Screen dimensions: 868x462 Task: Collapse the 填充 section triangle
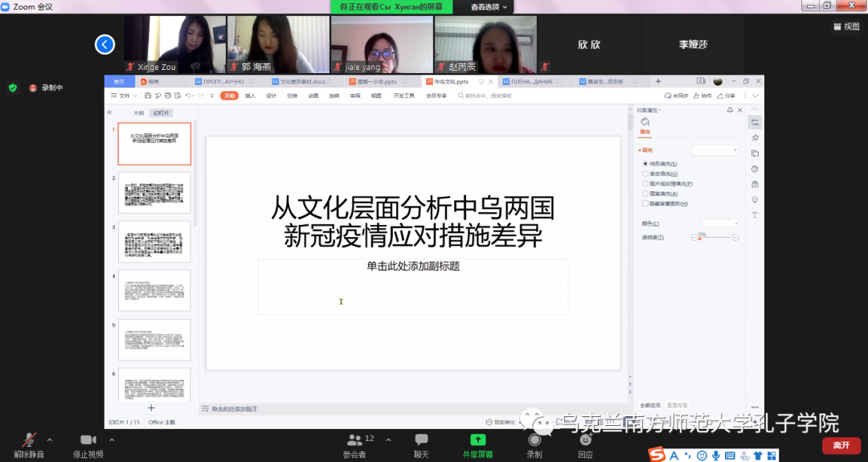pos(640,150)
